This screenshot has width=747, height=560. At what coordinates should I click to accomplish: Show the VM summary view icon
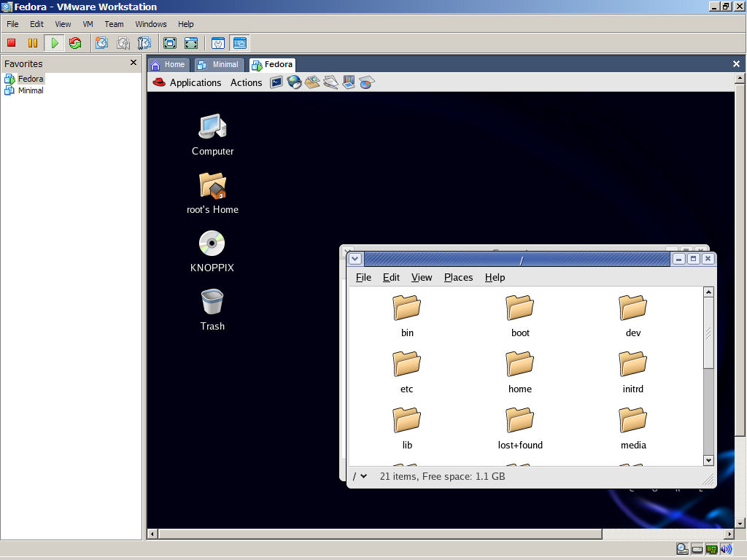pyautogui.click(x=217, y=43)
